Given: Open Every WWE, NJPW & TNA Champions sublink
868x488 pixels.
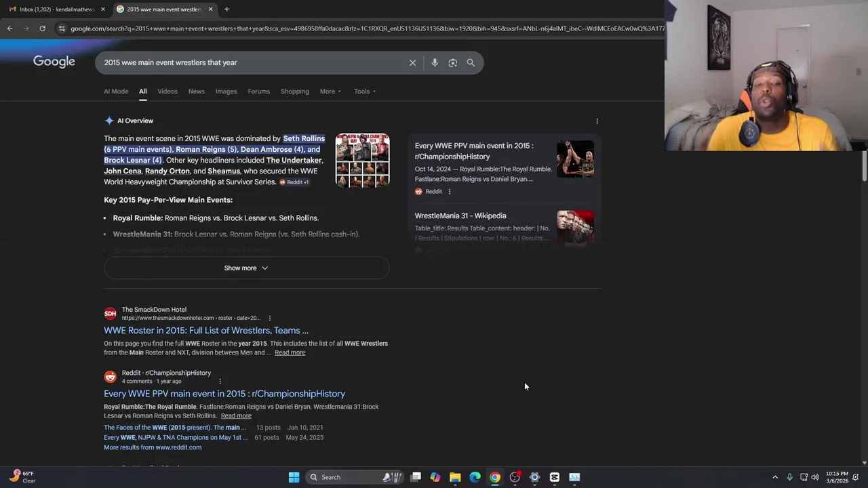Looking at the screenshot, I should click(176, 438).
